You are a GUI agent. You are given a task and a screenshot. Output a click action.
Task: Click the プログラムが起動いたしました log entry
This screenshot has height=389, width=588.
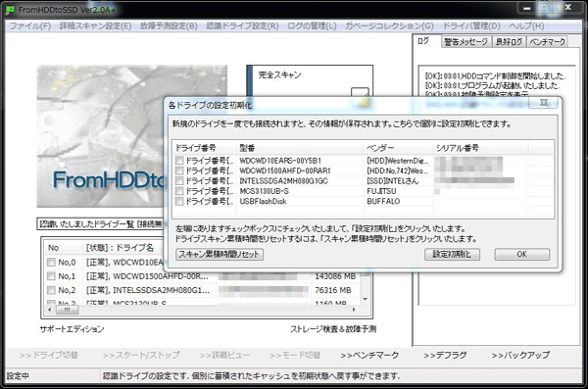coord(492,86)
